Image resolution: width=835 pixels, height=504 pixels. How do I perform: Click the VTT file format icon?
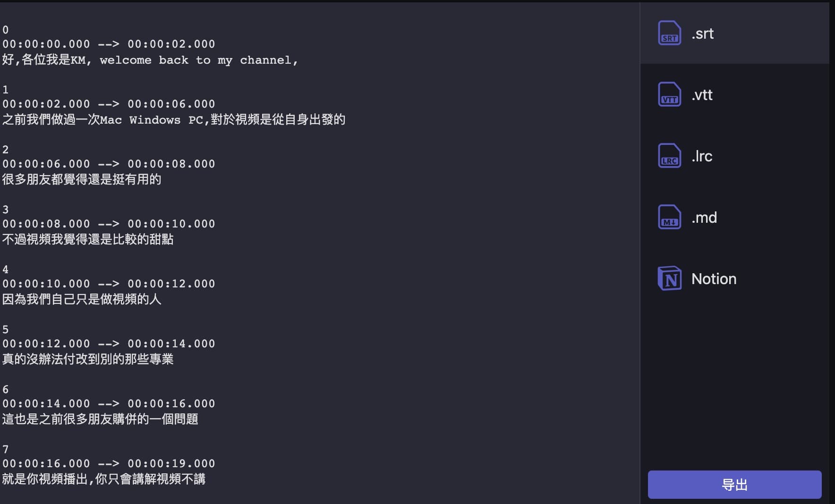(669, 95)
